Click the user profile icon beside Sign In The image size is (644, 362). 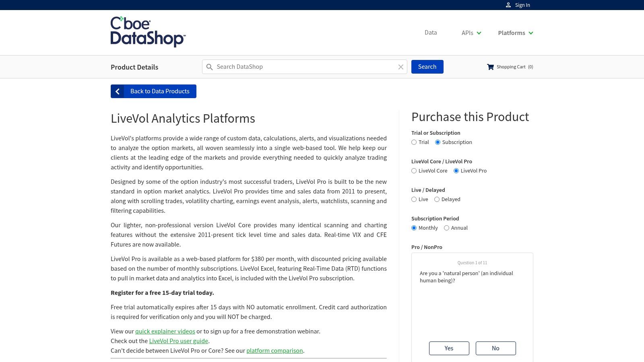508,5
